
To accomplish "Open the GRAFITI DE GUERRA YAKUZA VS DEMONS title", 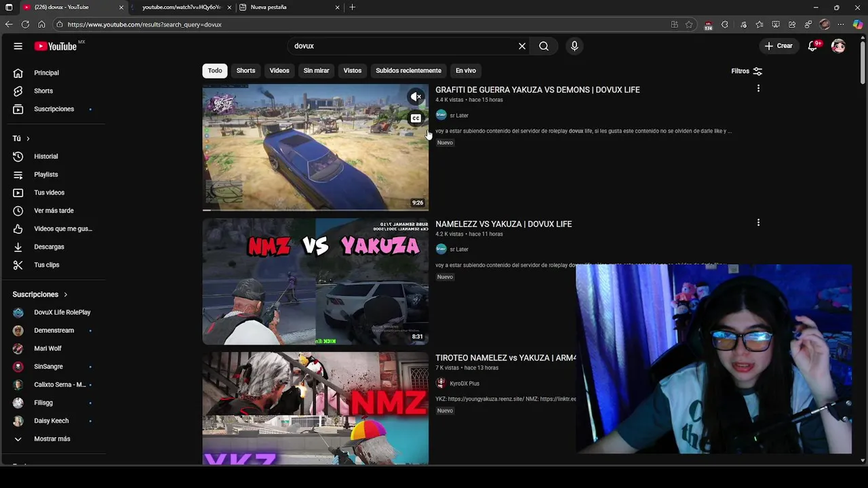I will point(537,89).
